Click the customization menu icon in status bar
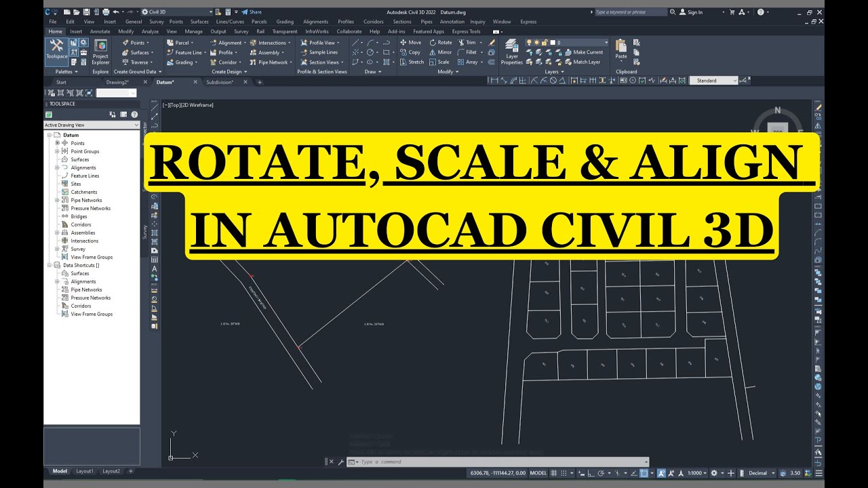 (817, 472)
